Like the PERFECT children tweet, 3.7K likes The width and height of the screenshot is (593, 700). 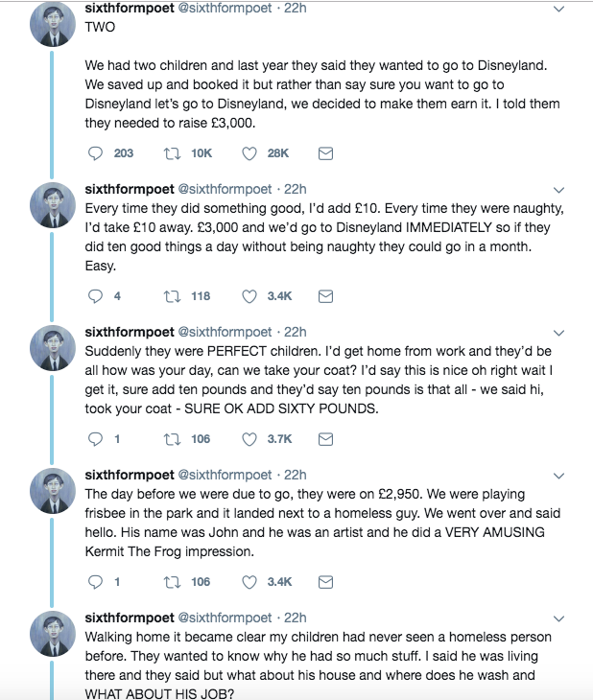(249, 439)
